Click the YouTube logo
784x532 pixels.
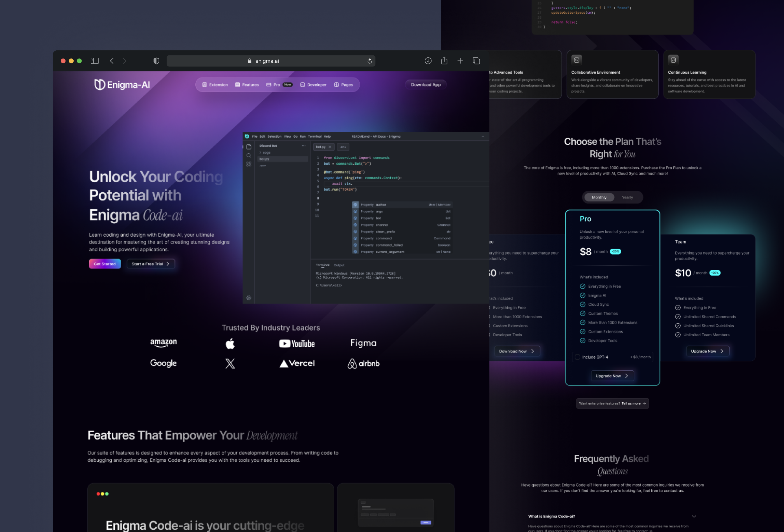click(297, 344)
